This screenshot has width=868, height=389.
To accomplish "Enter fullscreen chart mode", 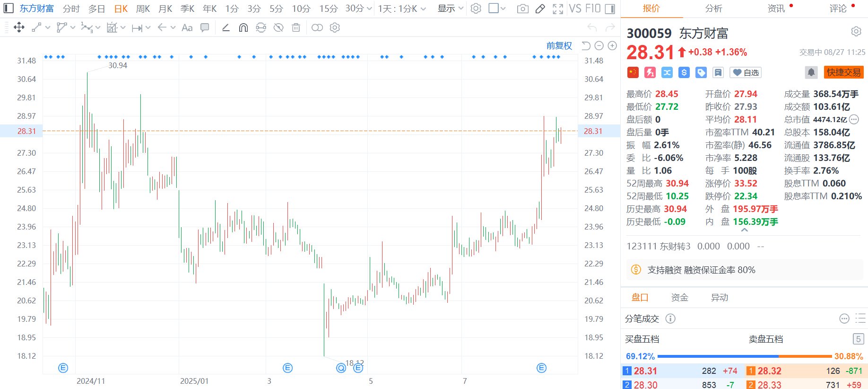I will (558, 9).
